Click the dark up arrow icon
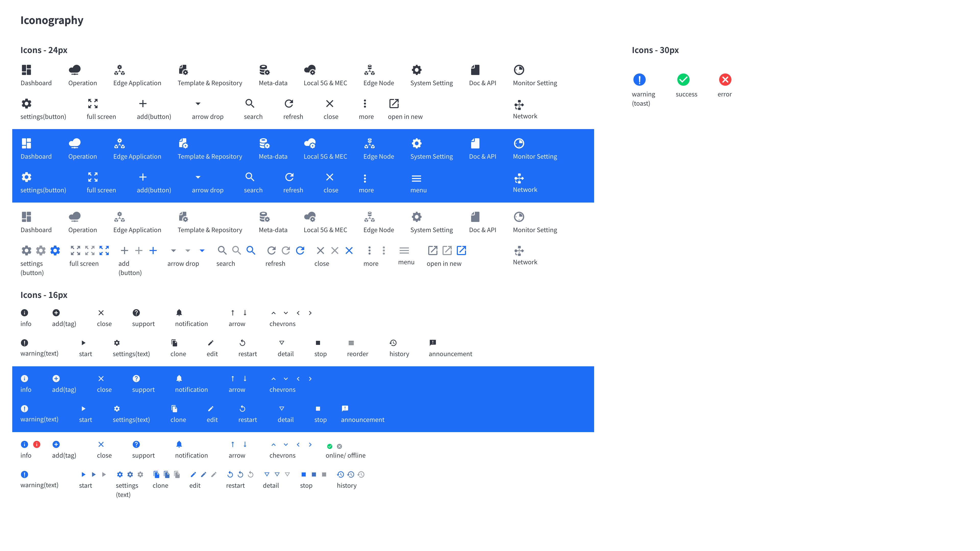Viewport: 980px width, 551px height. [x=232, y=312]
